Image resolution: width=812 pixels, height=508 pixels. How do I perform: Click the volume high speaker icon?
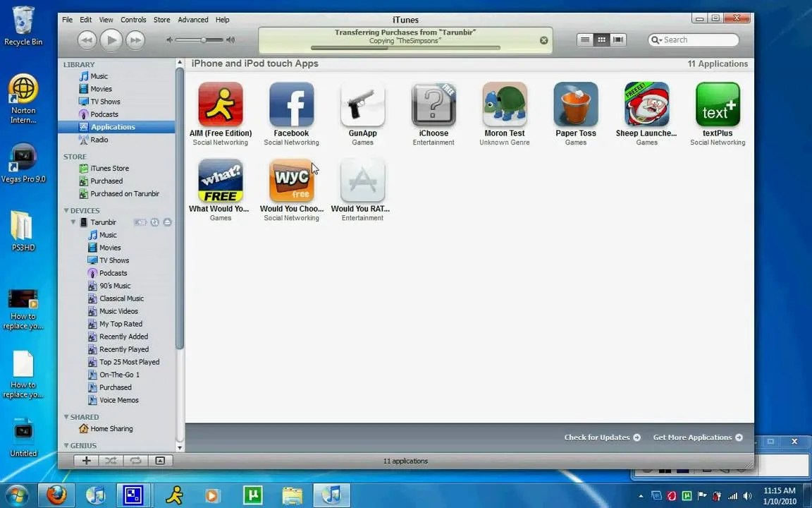[x=230, y=40]
